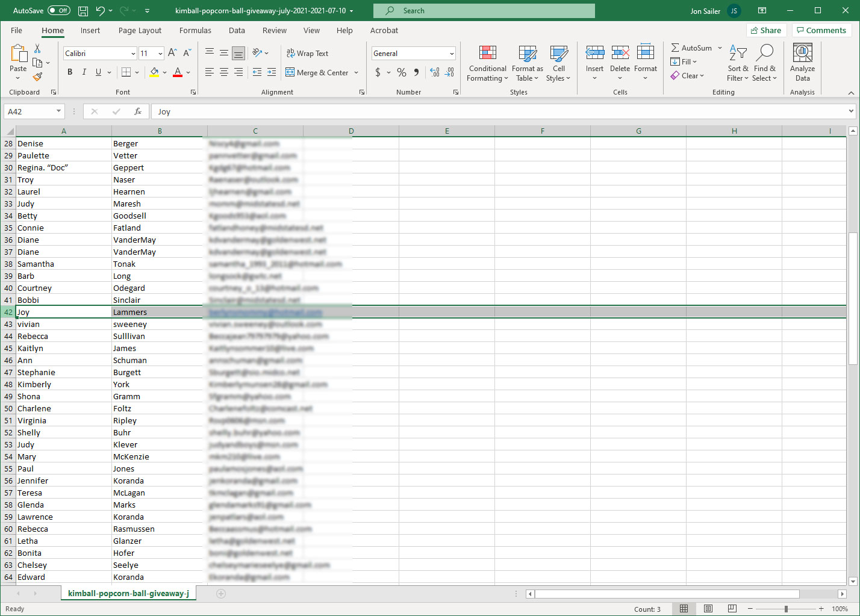Viewport: 860px width, 616px height.
Task: Open the Comments pane button
Action: (x=821, y=31)
